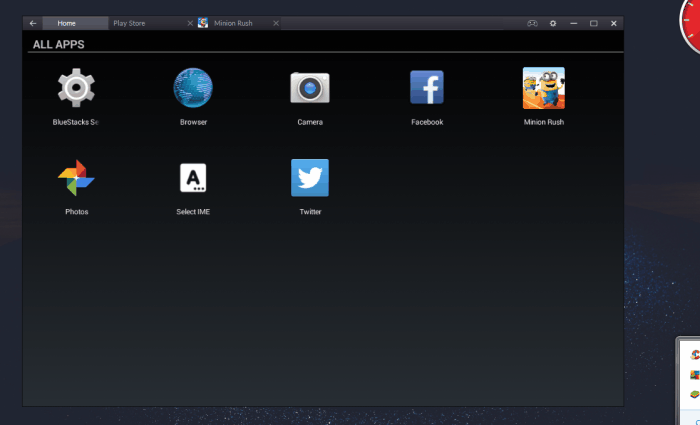This screenshot has height=425, width=700.
Task: Click the 'Select IME' label
Action: coord(193,212)
